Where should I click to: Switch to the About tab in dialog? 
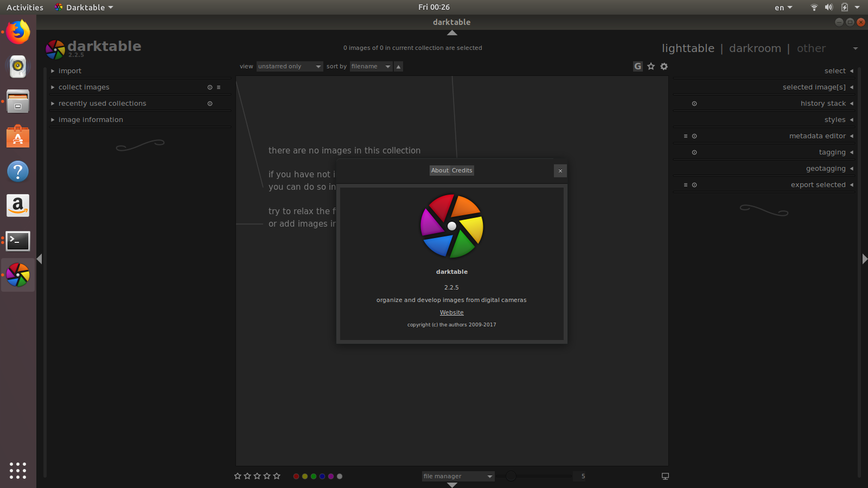point(440,170)
